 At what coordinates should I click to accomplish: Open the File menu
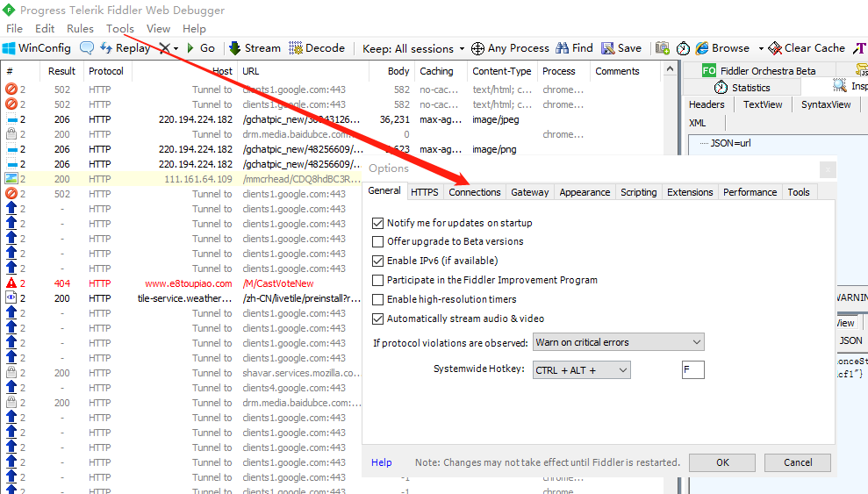14,29
